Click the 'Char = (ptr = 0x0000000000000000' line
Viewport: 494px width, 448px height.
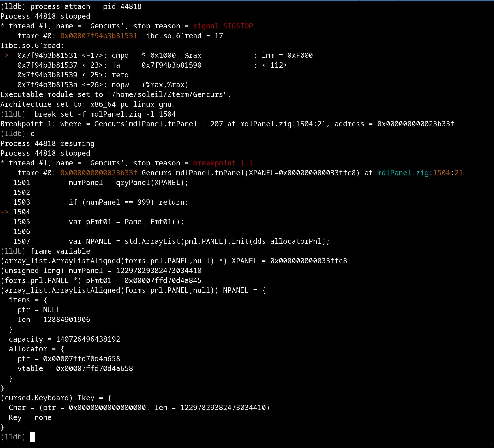pyautogui.click(x=139, y=408)
